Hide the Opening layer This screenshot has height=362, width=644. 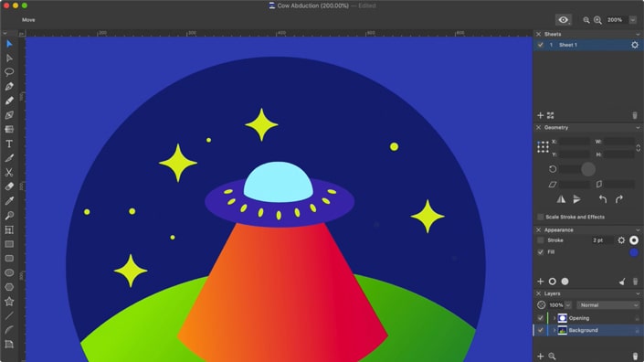pos(541,318)
